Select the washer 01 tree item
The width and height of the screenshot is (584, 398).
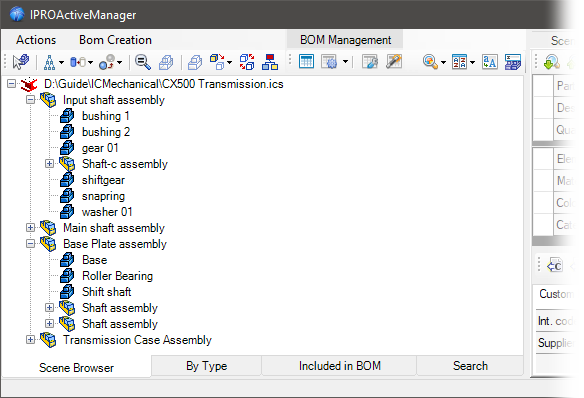[107, 212]
